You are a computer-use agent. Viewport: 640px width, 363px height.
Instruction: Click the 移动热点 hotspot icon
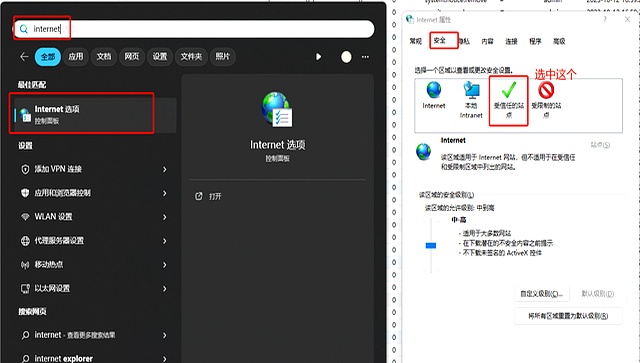[x=25, y=265]
